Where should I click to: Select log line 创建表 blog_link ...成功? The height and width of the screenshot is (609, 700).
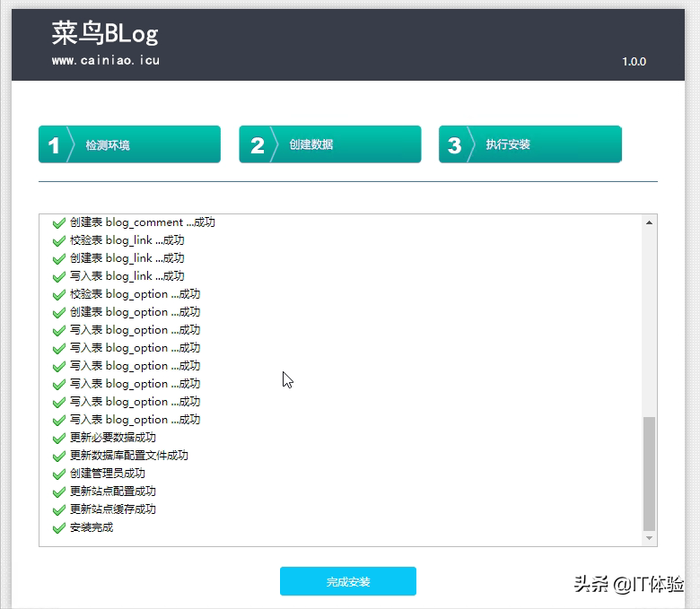pos(127,258)
